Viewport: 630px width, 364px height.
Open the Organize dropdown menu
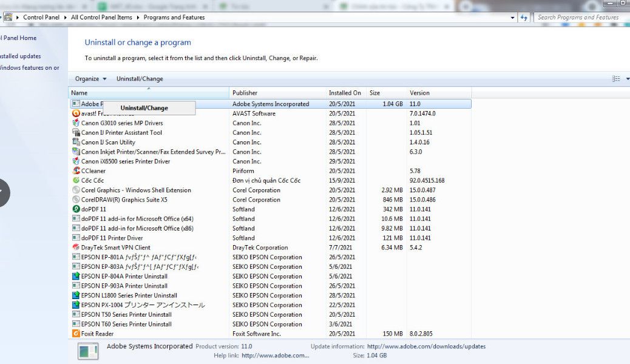[91, 79]
